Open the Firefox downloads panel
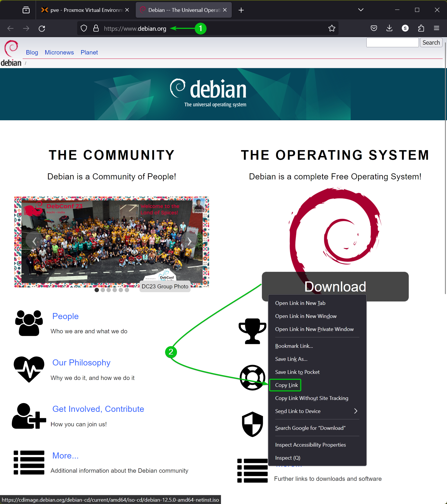Screen dimensions: 447x504 389,28
